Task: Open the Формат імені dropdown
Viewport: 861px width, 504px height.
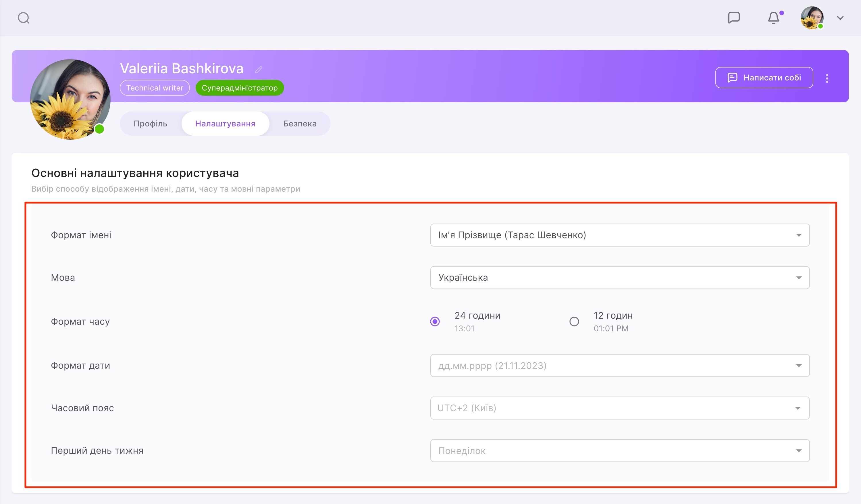Action: point(619,235)
